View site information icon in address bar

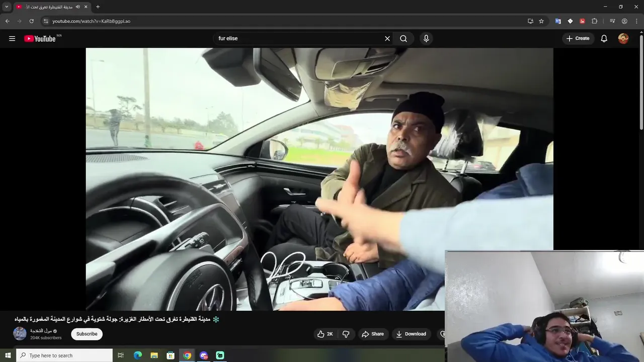pos(46,21)
